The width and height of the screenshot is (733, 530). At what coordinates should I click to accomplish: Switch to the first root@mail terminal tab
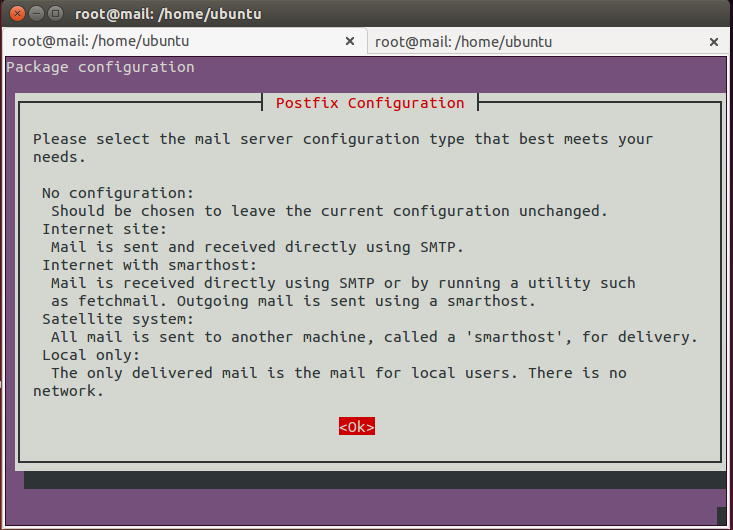click(184, 41)
